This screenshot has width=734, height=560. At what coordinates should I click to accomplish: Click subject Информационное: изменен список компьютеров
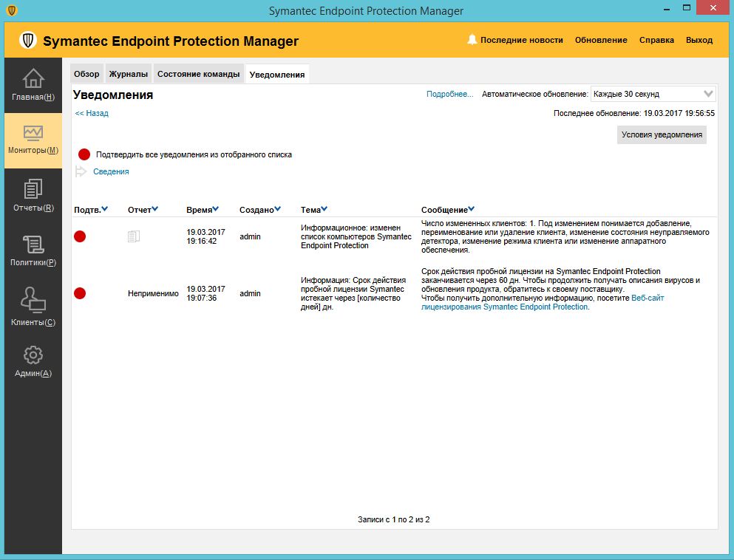[356, 236]
